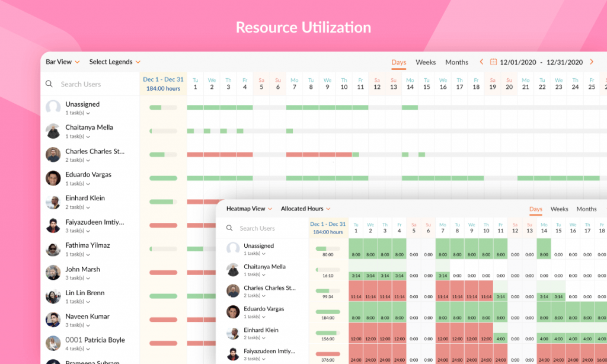Click the 12/01/2020 - 12/31/2020 date range

(x=541, y=62)
